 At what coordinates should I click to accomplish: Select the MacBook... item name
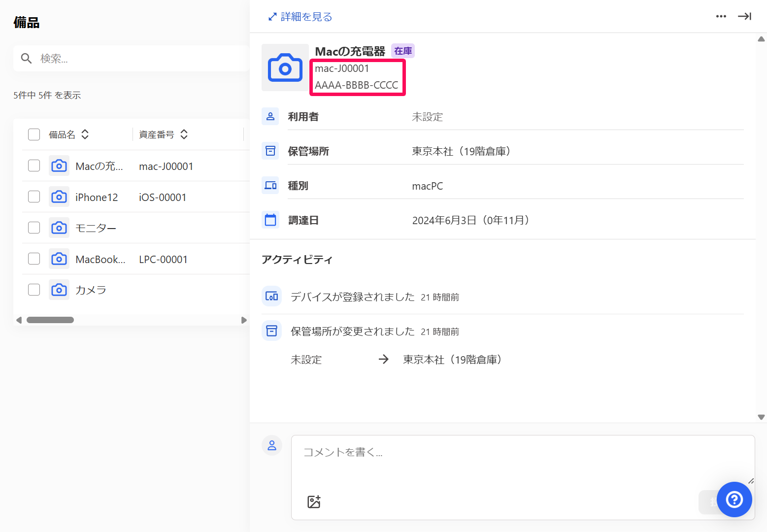100,260
